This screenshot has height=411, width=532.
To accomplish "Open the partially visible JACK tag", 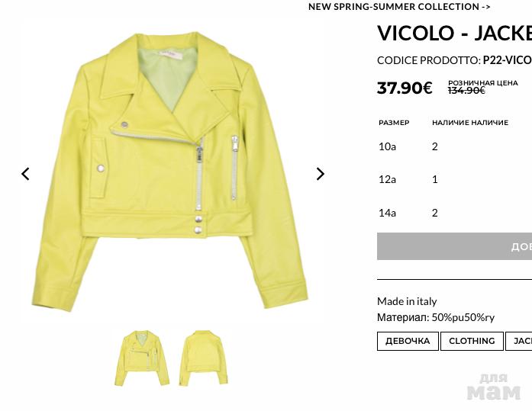I will pos(519,341).
